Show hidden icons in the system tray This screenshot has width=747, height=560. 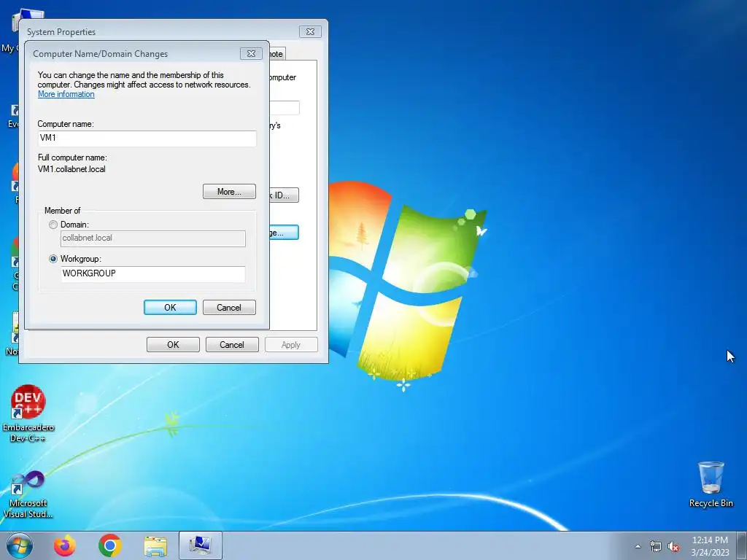638,546
